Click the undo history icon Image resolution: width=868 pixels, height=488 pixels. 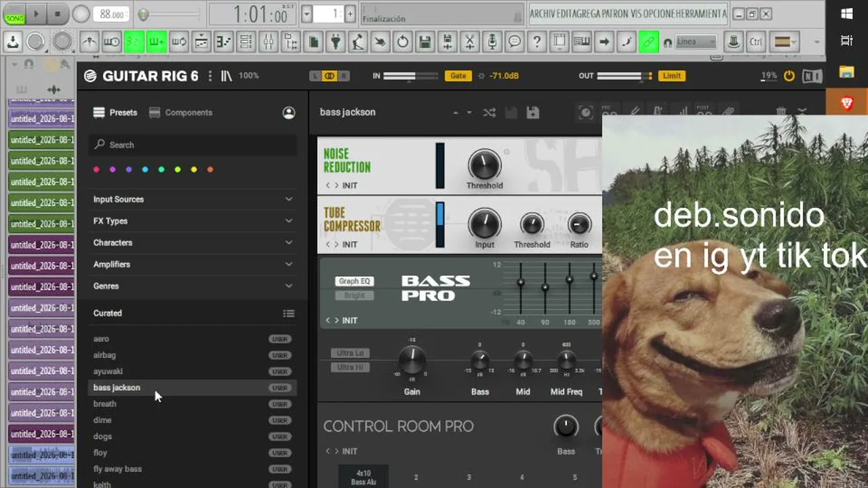tap(403, 42)
